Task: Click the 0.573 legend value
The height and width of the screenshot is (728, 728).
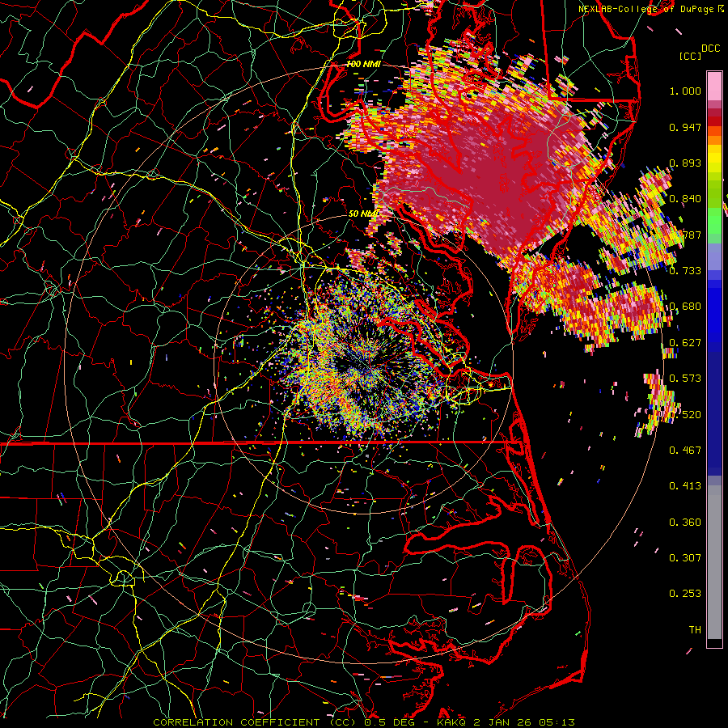Action: tap(685, 378)
